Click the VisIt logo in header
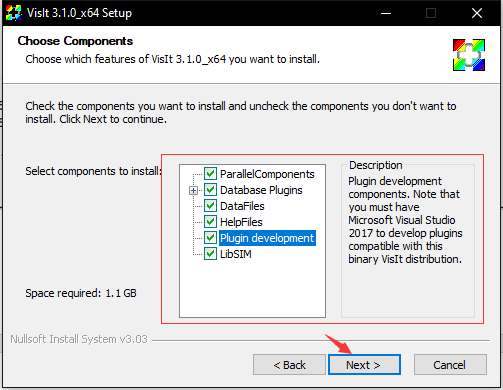The height and width of the screenshot is (390, 503). coord(469,55)
